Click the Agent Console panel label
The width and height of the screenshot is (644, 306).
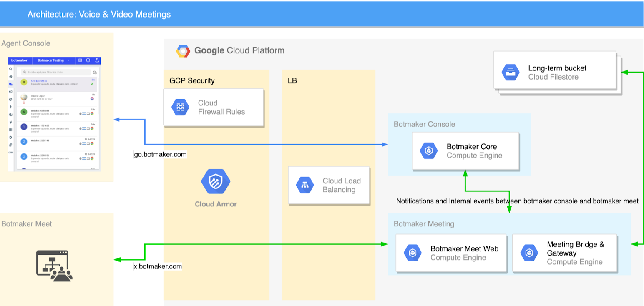point(25,43)
